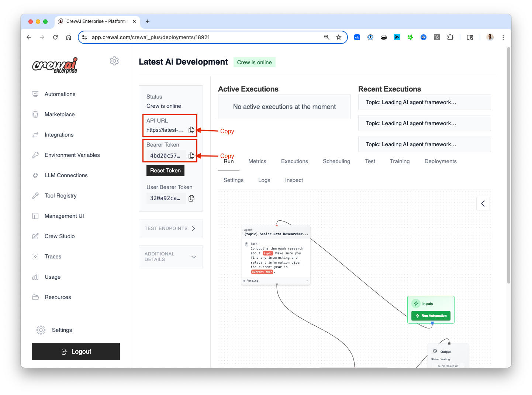This screenshot has width=532, height=395.
Task: Open the Scheduling tab
Action: (x=336, y=161)
